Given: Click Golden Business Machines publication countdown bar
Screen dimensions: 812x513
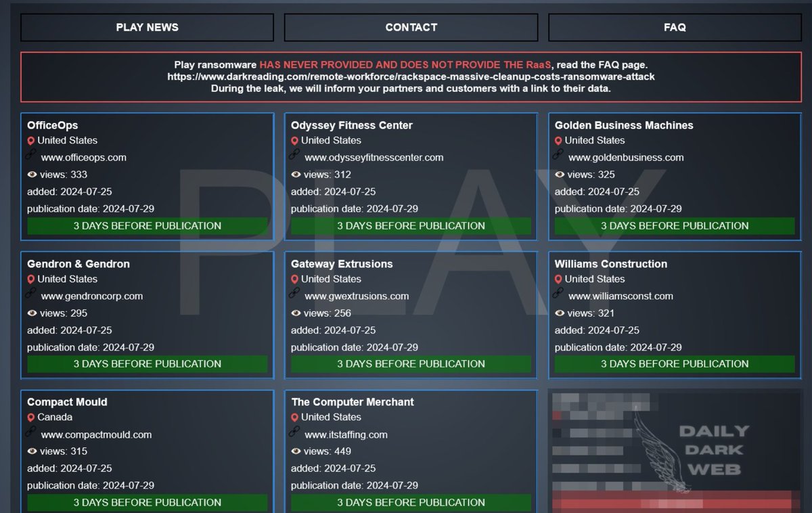Looking at the screenshot, I should click(x=675, y=226).
